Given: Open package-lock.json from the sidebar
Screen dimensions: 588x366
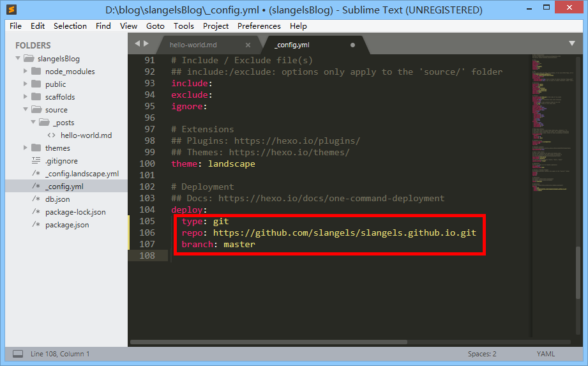Looking at the screenshot, I should (x=75, y=212).
